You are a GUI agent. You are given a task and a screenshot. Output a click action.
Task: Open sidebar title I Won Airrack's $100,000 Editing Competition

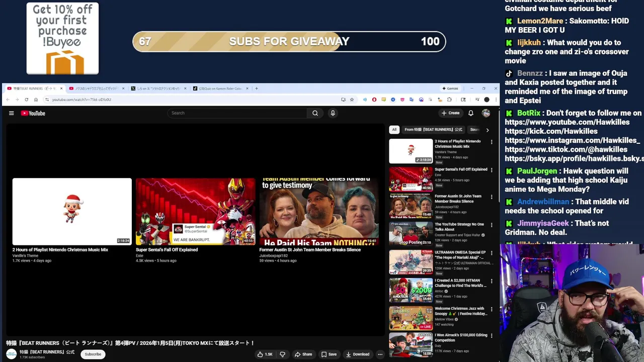coord(461,337)
